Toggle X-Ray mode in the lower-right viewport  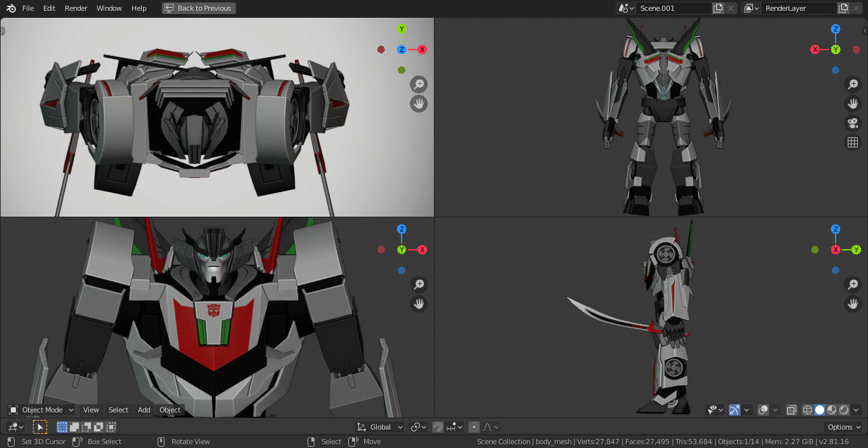point(791,410)
